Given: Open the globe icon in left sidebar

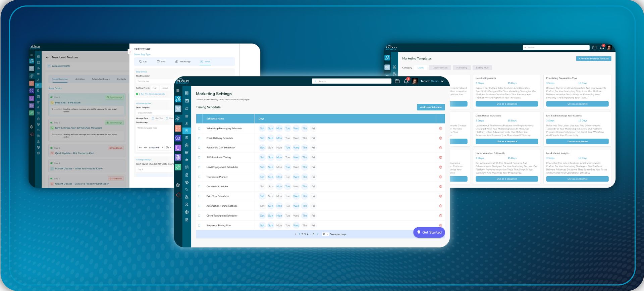Looking at the screenshot, I should 178,157.
